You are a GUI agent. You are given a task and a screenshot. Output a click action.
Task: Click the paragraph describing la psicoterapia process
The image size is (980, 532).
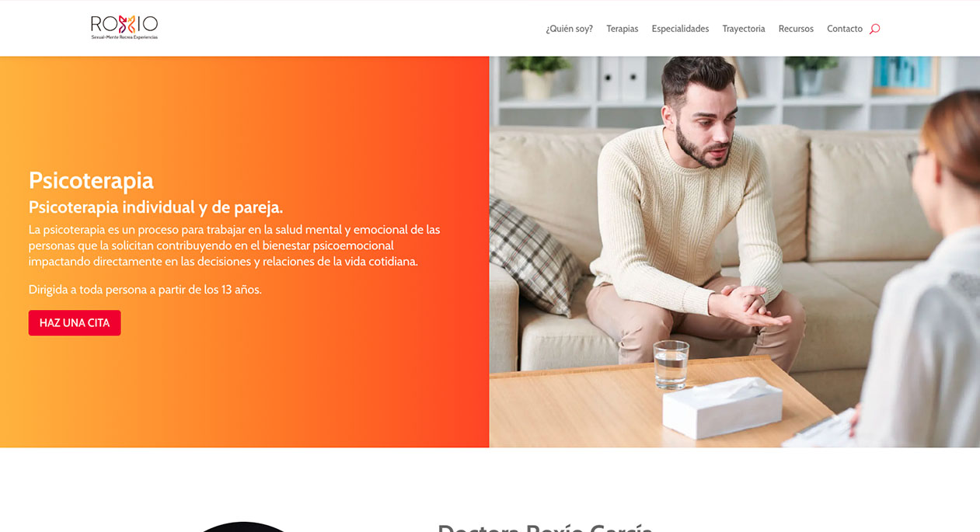234,245
